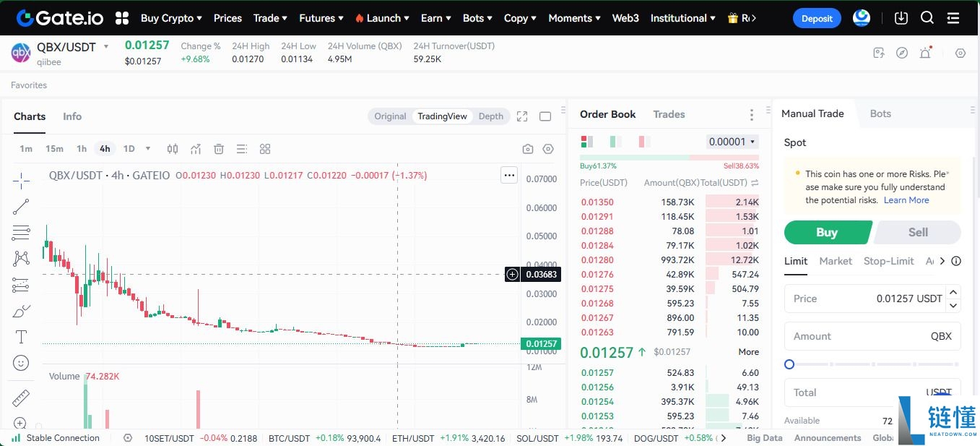Switch to the Info tab
Image resolution: width=980 pixels, height=446 pixels.
[72, 116]
